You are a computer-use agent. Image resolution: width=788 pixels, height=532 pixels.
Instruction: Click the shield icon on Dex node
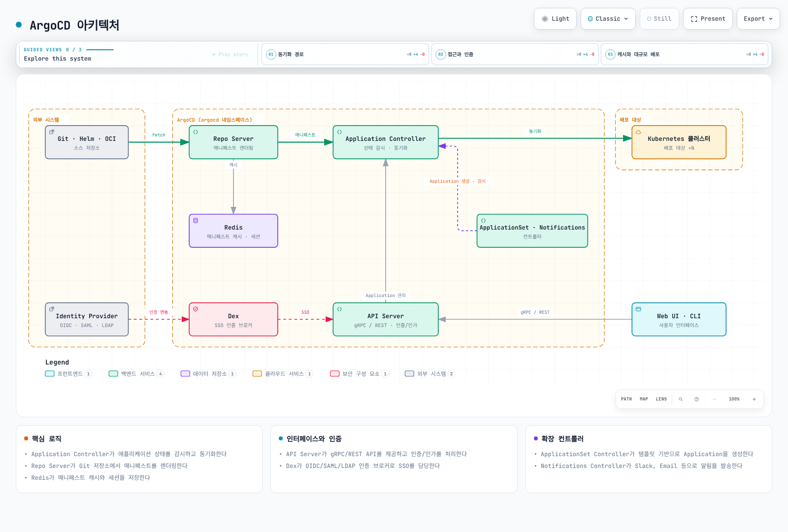pos(196,309)
